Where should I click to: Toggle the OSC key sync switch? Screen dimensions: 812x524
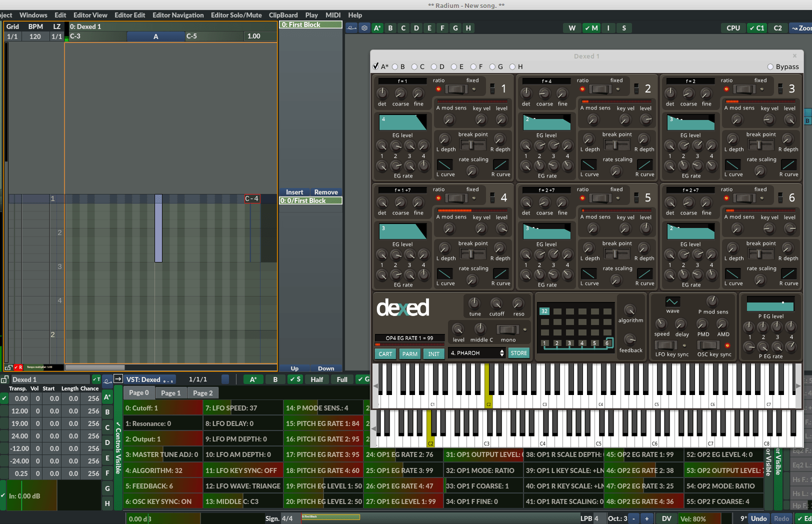[707, 345]
